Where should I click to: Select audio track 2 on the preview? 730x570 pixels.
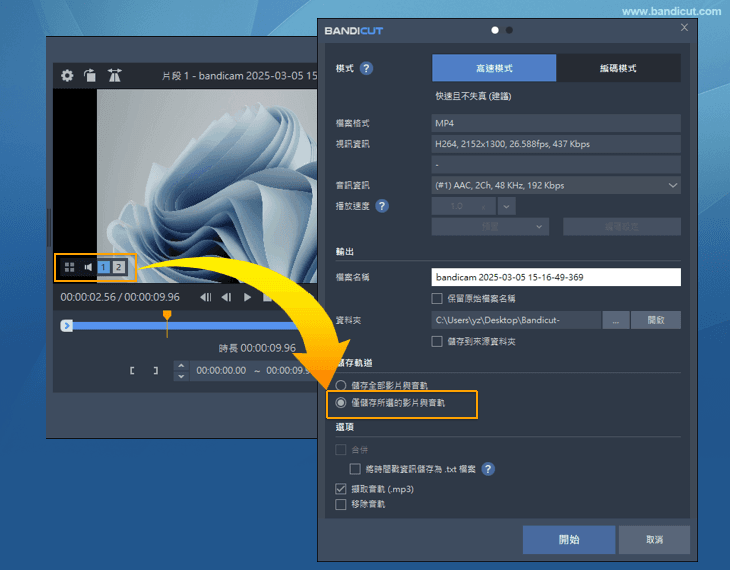coord(119,267)
